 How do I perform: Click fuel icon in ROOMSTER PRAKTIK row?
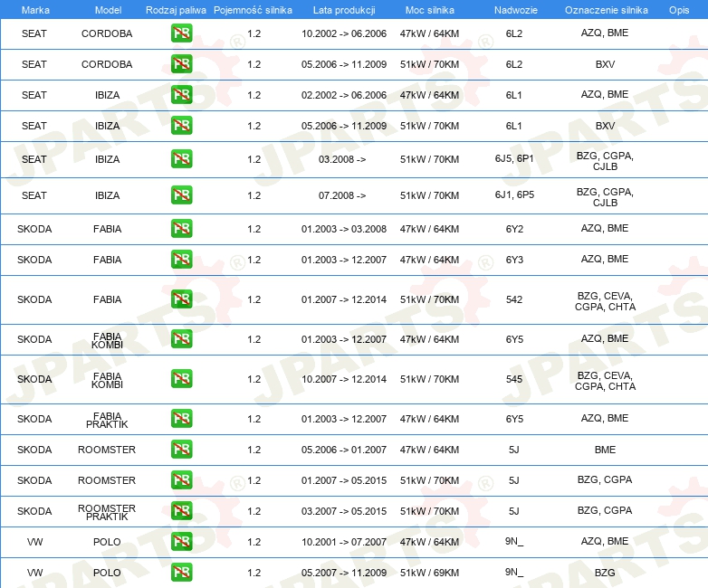(181, 510)
